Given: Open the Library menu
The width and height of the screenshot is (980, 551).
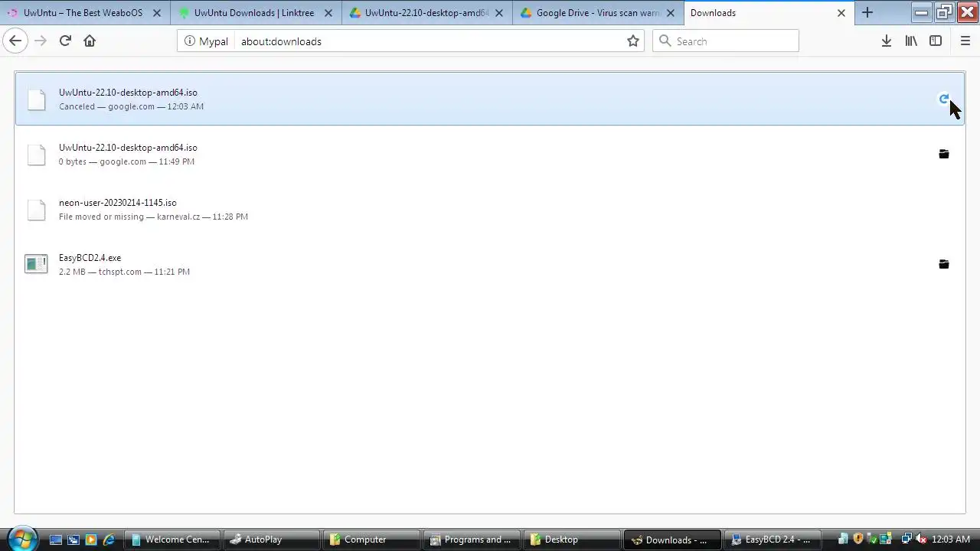Looking at the screenshot, I should [911, 41].
